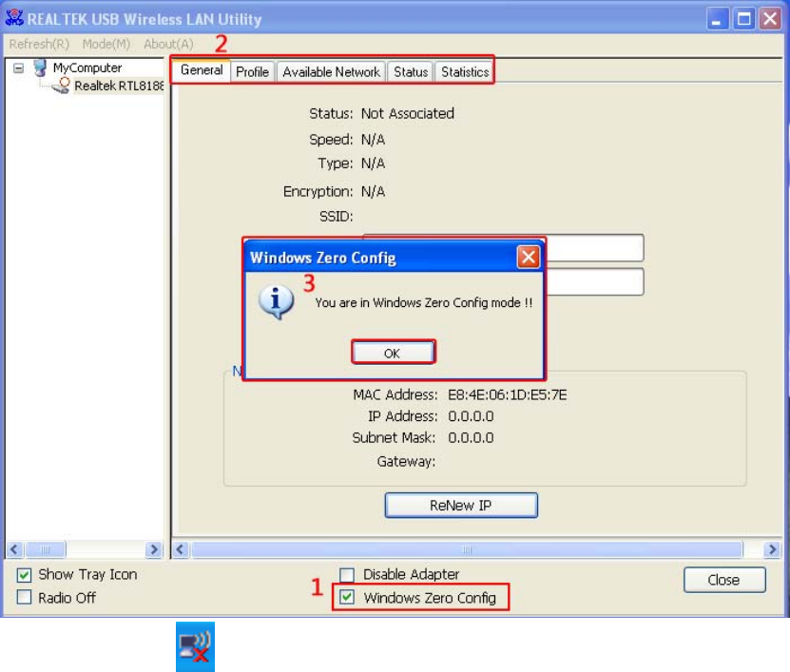
Task: Switch to the Profile tab
Action: [253, 72]
